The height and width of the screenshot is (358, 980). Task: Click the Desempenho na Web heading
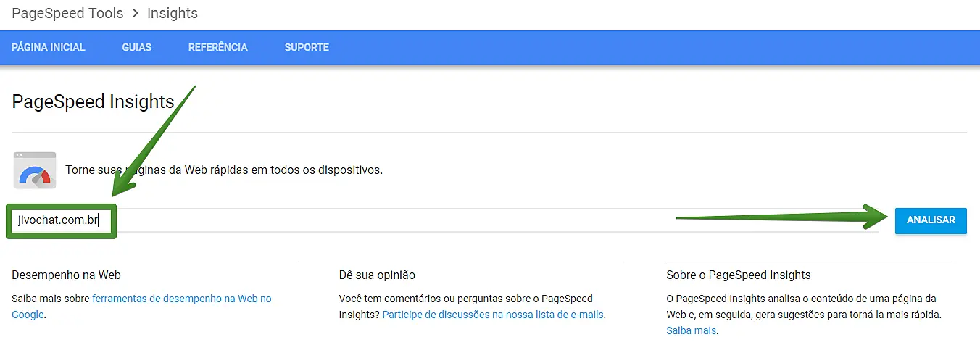click(66, 275)
